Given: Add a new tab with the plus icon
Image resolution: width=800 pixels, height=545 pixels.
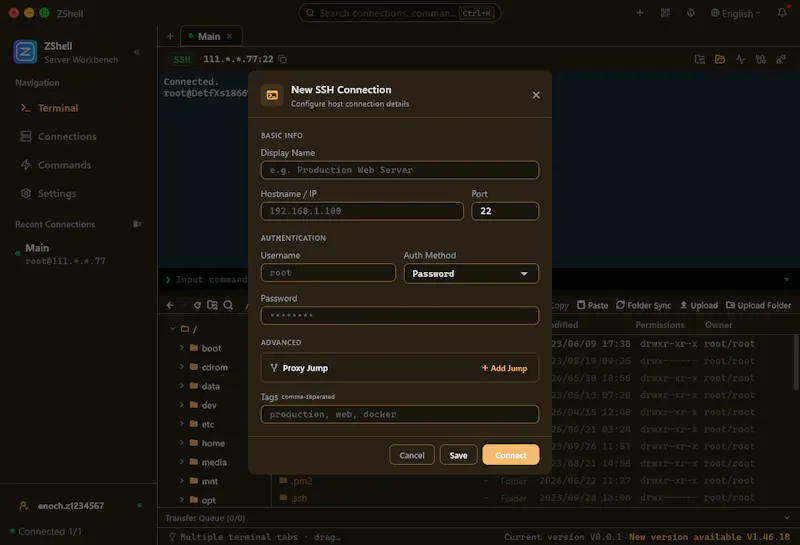Looking at the screenshot, I should pyautogui.click(x=170, y=36).
